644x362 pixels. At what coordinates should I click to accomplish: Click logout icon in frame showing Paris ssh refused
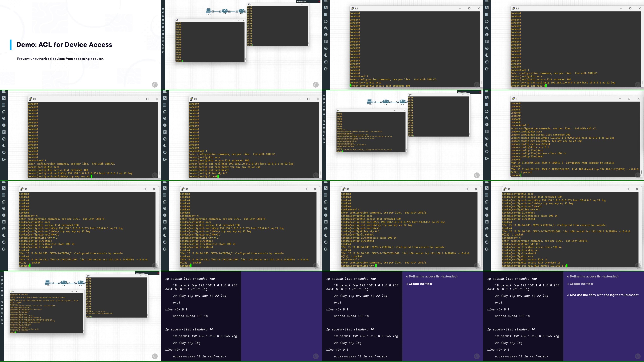click(2, 324)
